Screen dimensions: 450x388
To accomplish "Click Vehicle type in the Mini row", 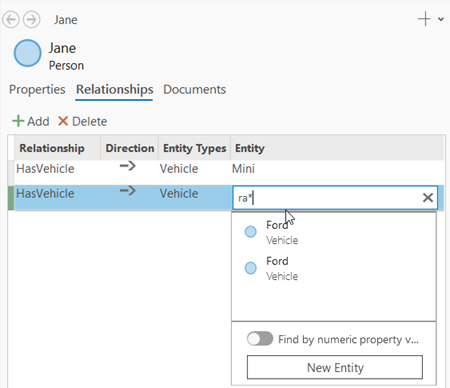I will click(179, 169).
